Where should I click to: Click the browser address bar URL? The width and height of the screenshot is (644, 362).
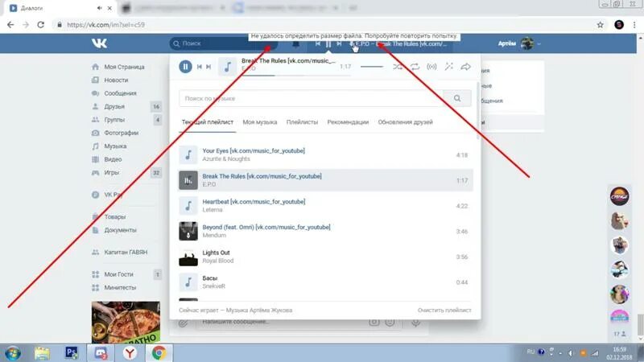(x=105, y=25)
